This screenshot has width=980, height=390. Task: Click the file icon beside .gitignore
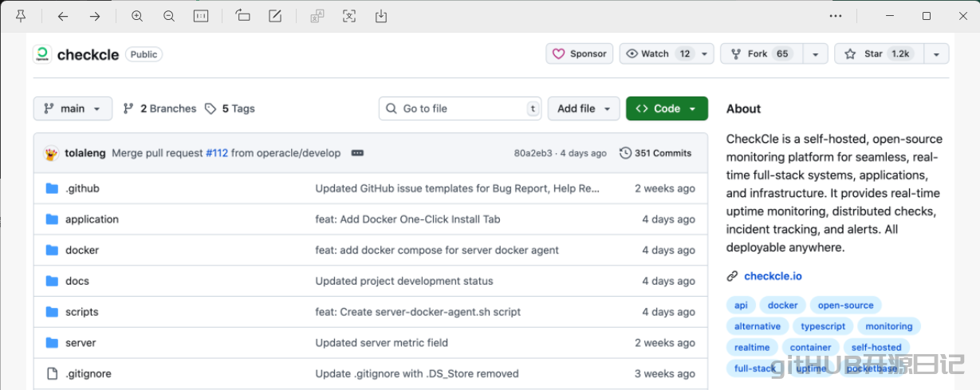coord(53,373)
